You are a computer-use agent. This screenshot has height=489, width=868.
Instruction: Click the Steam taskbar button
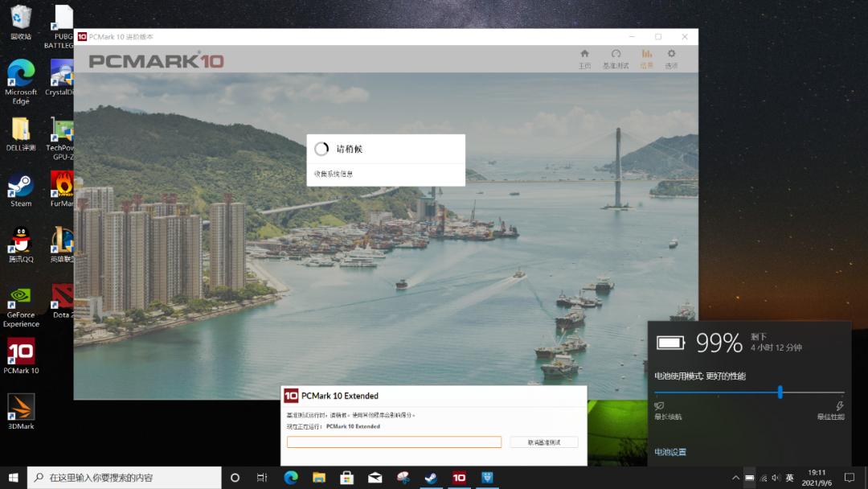(x=432, y=478)
